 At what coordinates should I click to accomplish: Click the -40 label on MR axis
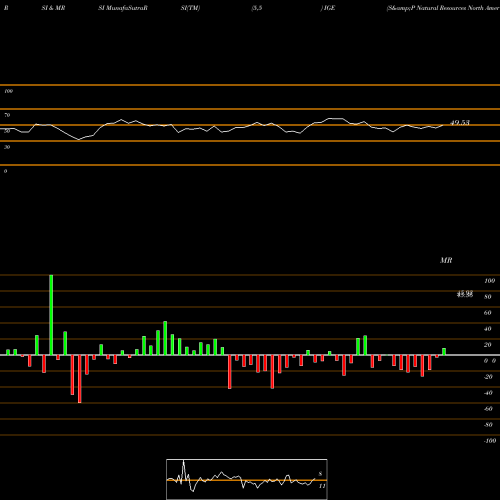tap(488, 393)
